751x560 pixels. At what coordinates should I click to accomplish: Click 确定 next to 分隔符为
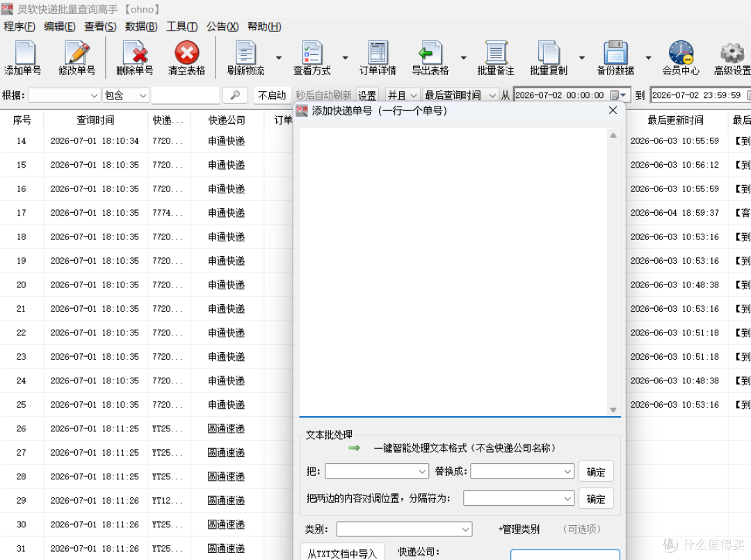coord(596,499)
